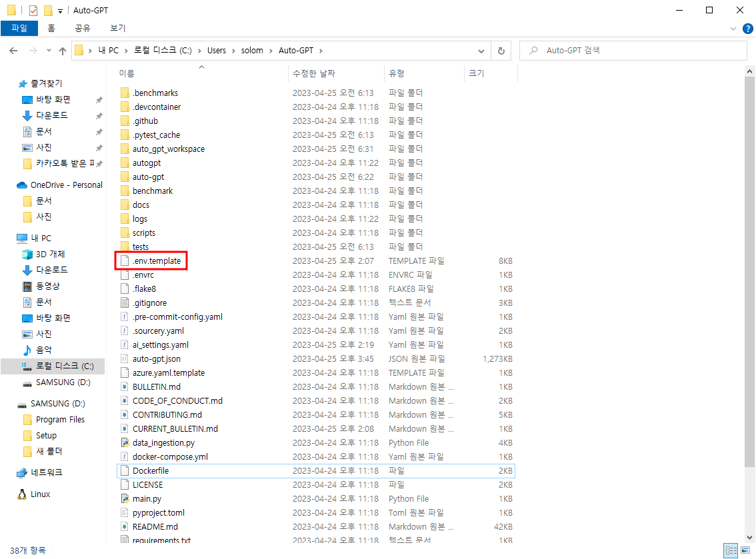
Task: Sort by 수정한 날짜 column header
Action: click(314, 73)
